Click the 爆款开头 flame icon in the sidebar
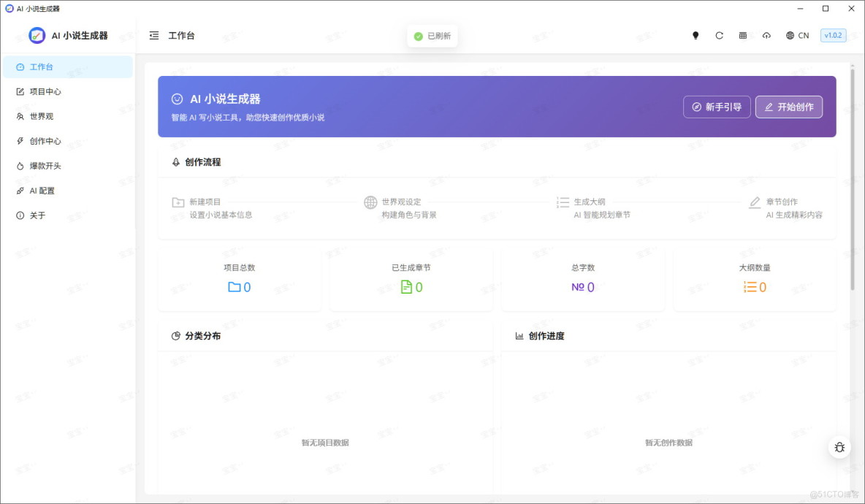 (x=20, y=166)
